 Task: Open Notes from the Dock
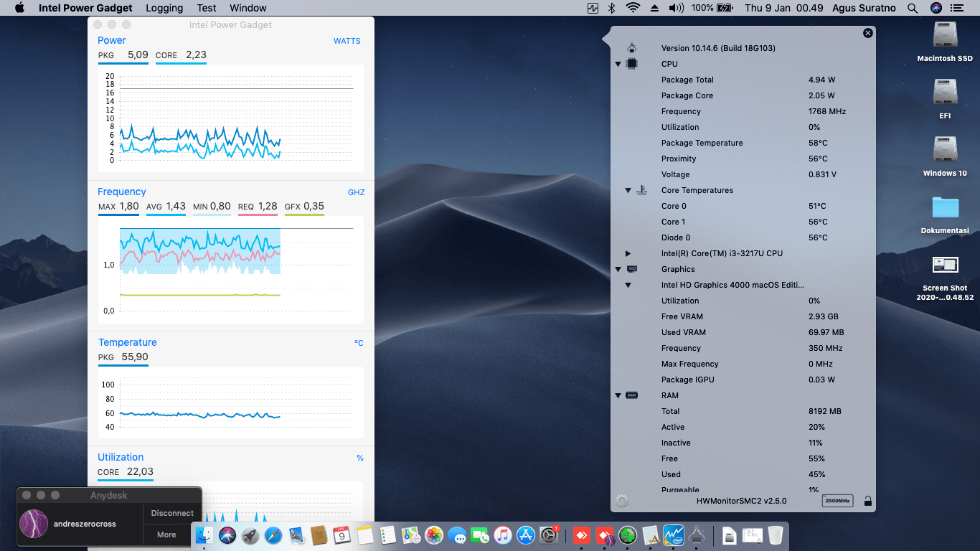(x=365, y=535)
